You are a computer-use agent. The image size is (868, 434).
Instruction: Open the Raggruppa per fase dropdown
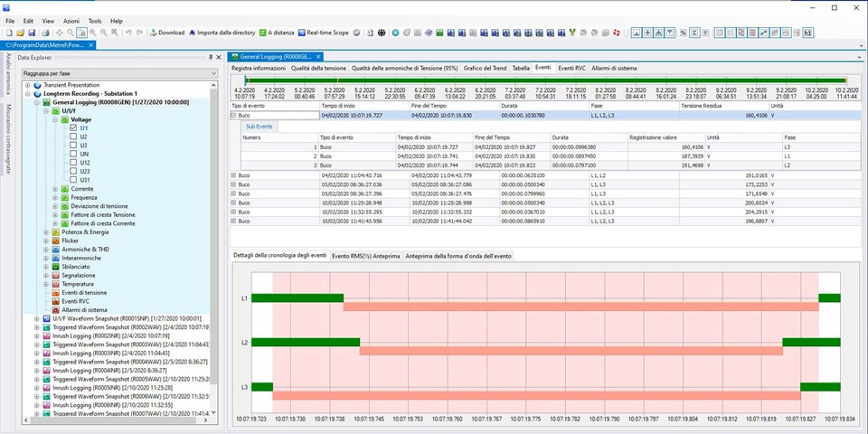213,72
